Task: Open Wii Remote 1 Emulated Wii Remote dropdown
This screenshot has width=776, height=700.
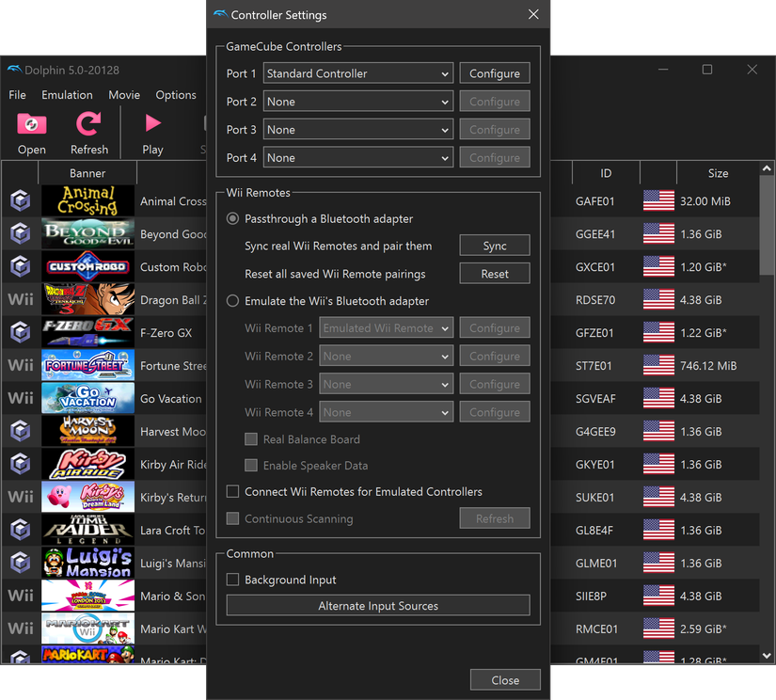Action: pyautogui.click(x=386, y=327)
